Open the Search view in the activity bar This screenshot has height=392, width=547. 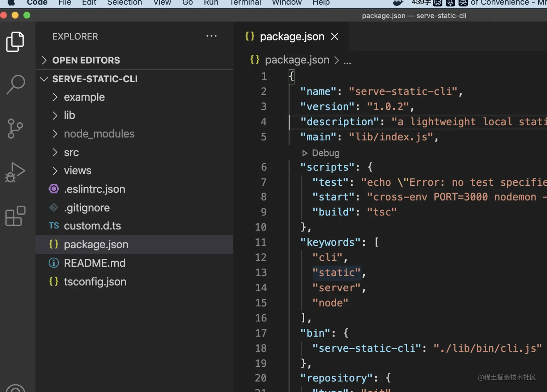click(x=16, y=85)
